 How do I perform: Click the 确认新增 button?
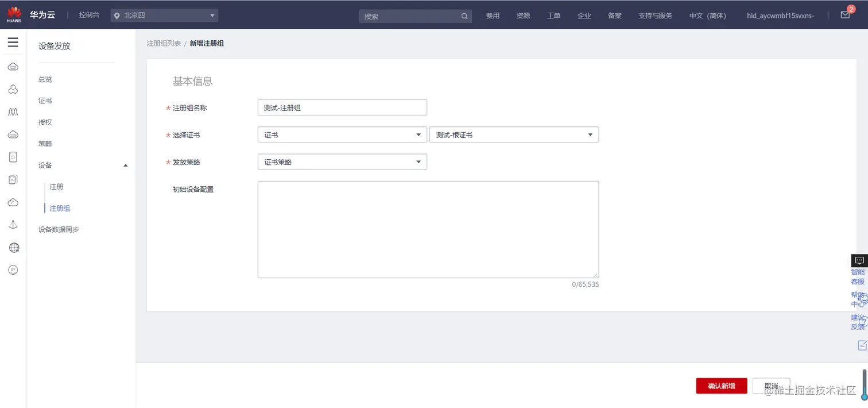[722, 386]
